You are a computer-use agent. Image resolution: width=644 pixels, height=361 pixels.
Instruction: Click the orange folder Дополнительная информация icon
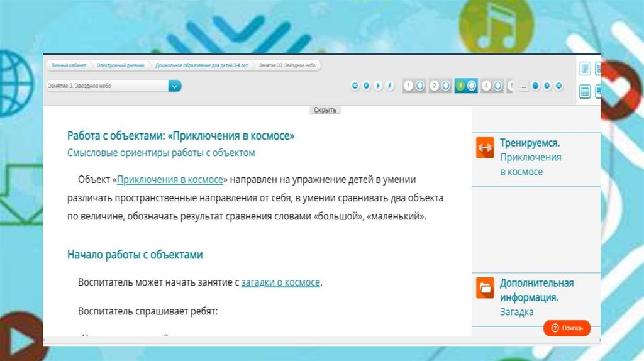[x=485, y=287]
